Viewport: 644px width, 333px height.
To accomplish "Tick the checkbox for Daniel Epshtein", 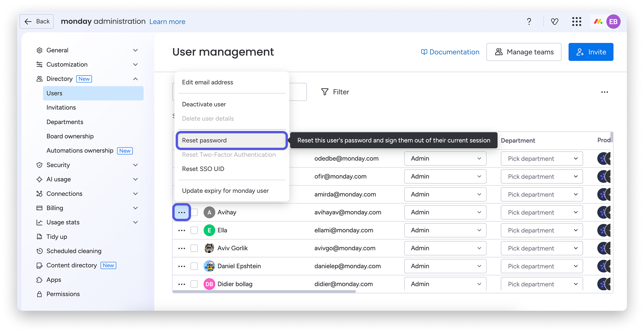I will (194, 266).
